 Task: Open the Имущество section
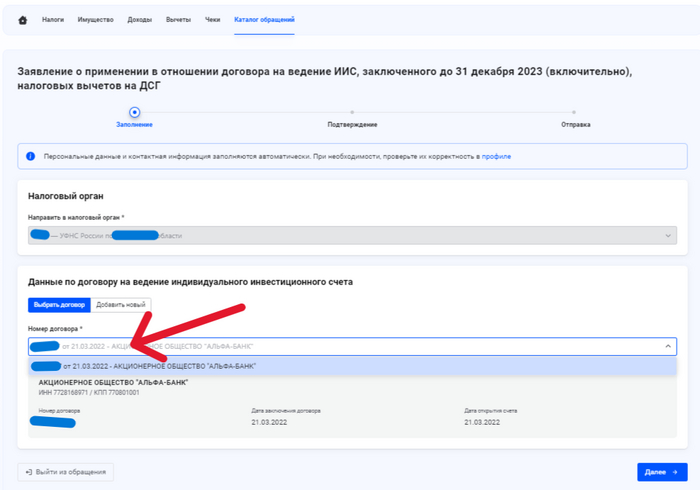pos(96,20)
